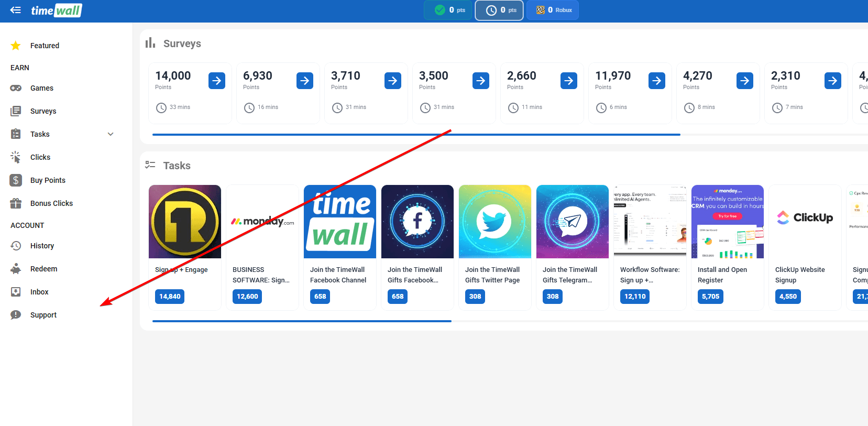Open the Games controller icon
Viewport: 868px width, 426px height.
pyautogui.click(x=16, y=88)
